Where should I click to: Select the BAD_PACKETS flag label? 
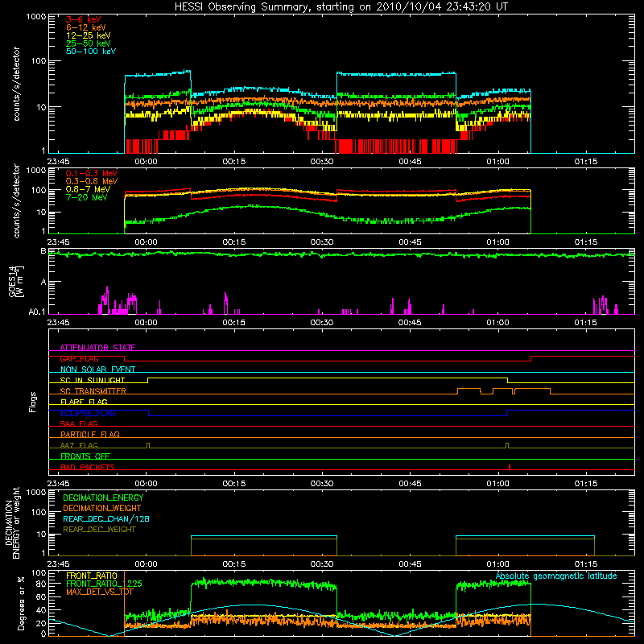88,467
